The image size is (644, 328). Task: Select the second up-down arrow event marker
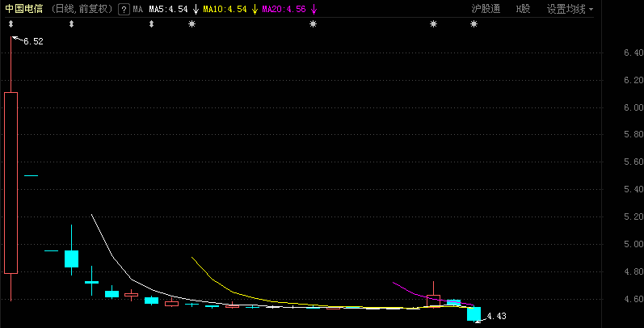click(71, 24)
